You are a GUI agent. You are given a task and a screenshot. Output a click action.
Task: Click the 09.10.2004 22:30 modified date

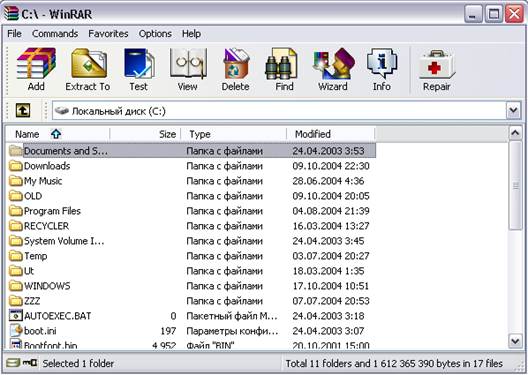click(331, 166)
